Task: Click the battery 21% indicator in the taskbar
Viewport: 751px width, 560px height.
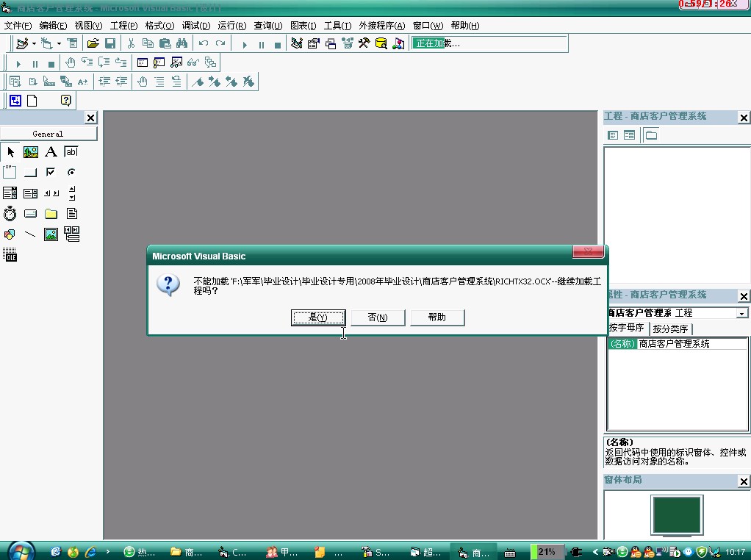Action: [547, 552]
